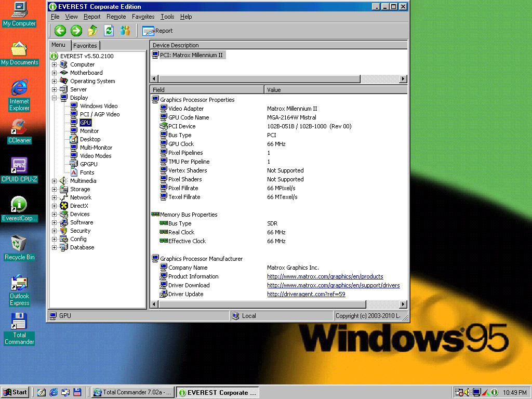
Task: Generate a Report from the toolbar
Action: click(157, 31)
